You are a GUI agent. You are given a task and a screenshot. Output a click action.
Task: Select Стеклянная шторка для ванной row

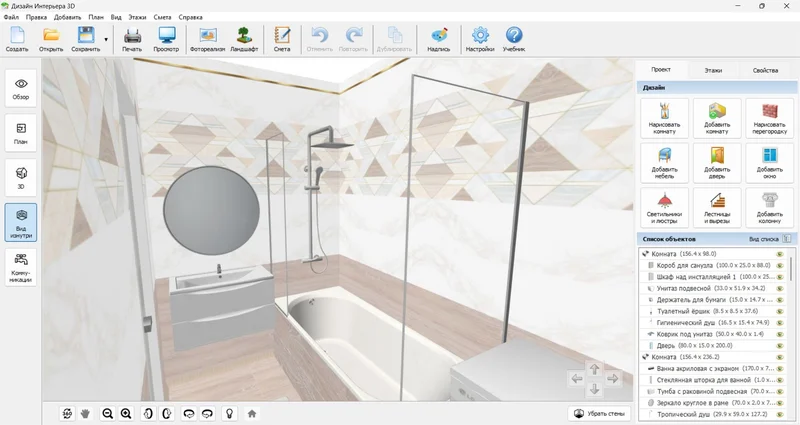coord(712,380)
